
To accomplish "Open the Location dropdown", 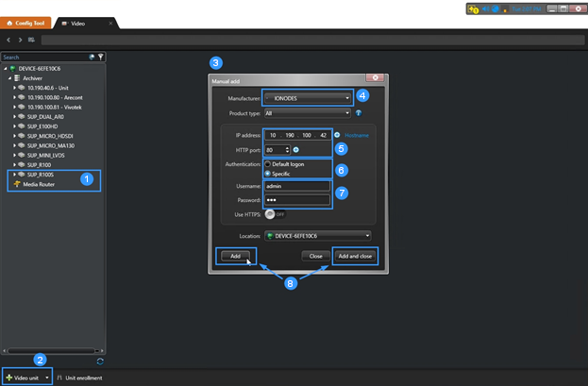I will 317,235.
